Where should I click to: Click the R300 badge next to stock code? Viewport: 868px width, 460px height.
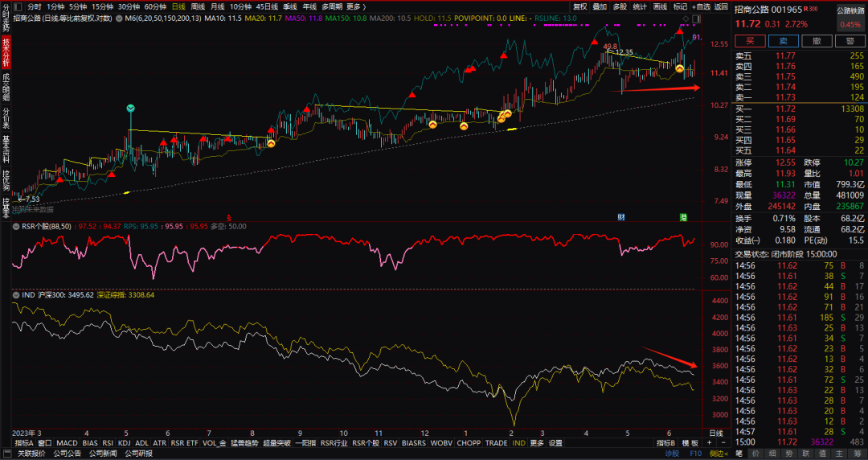[x=811, y=9]
